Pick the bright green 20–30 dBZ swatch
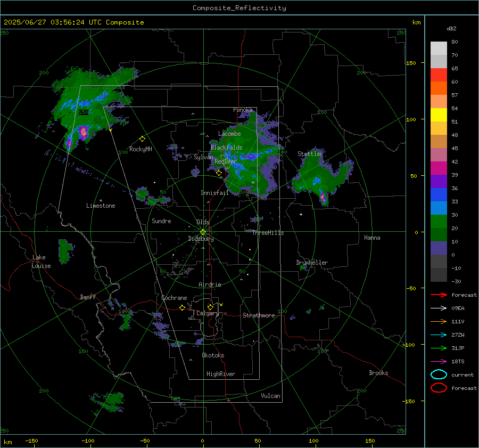Viewport: 479px width, 448px height. (x=439, y=222)
